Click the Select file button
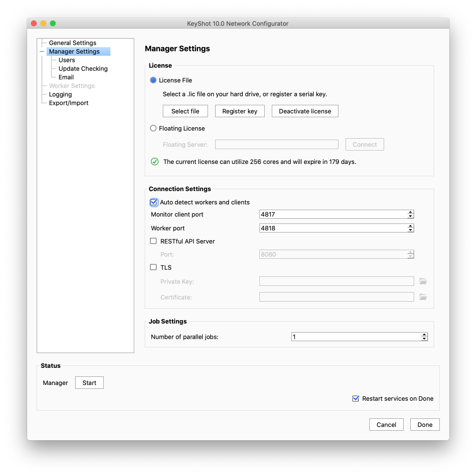The width and height of the screenshot is (476, 476). 185,111
